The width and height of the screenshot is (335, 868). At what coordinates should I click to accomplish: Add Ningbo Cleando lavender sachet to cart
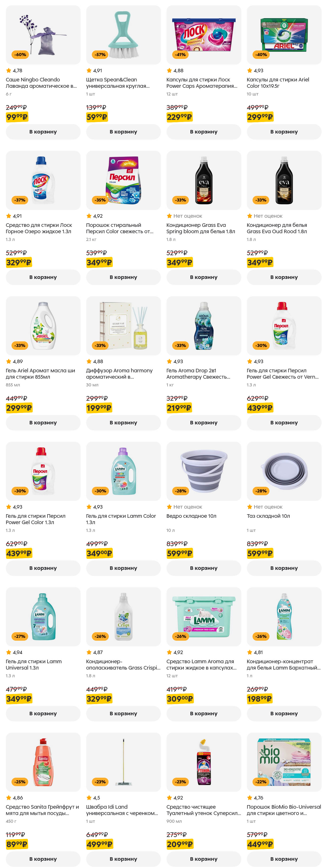43,132
